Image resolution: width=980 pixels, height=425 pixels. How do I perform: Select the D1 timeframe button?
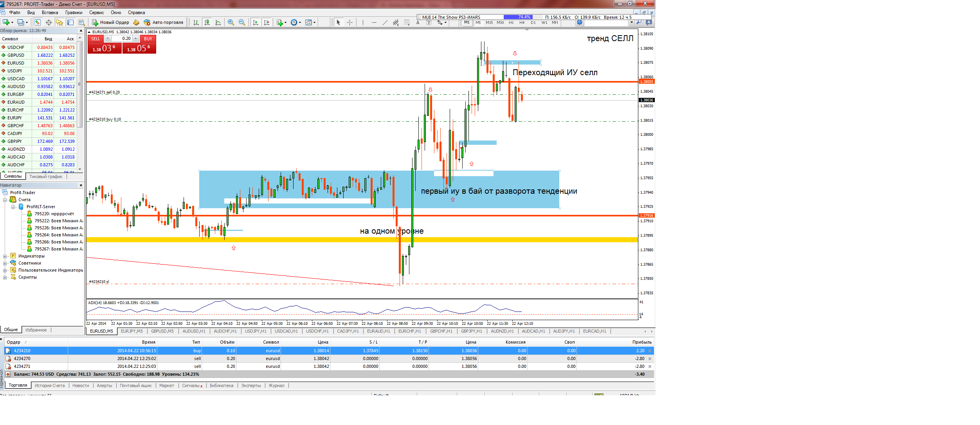(x=533, y=23)
